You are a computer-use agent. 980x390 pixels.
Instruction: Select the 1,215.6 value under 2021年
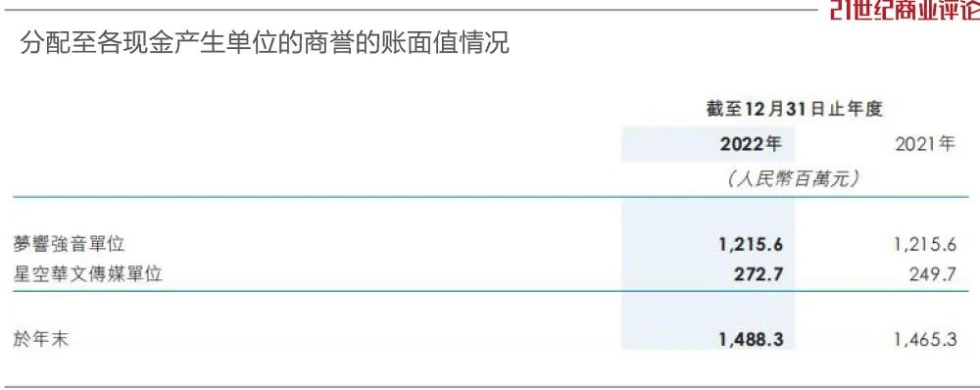pyautogui.click(x=926, y=244)
